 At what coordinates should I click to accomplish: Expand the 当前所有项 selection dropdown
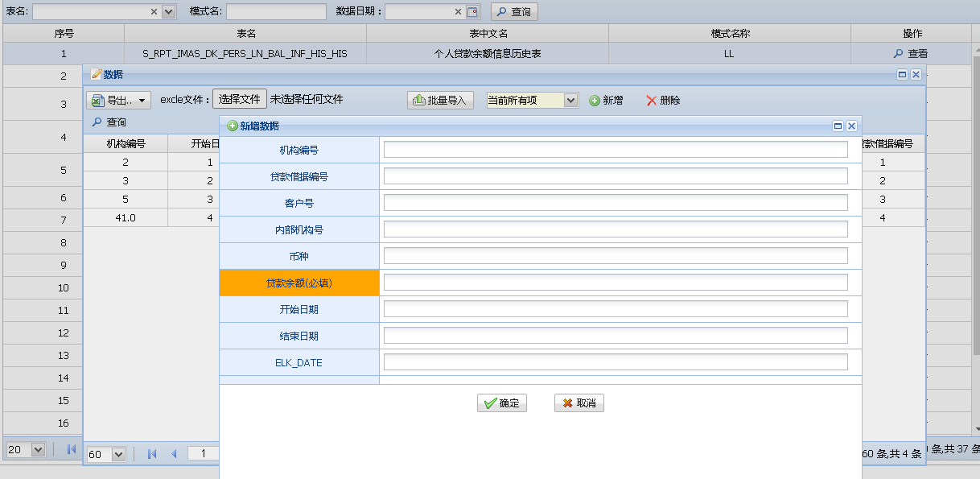[570, 101]
